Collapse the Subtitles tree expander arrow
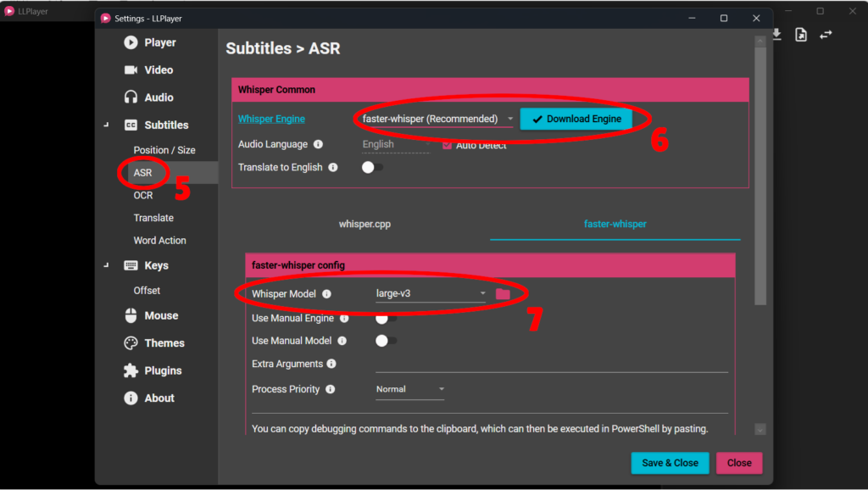 click(x=106, y=125)
